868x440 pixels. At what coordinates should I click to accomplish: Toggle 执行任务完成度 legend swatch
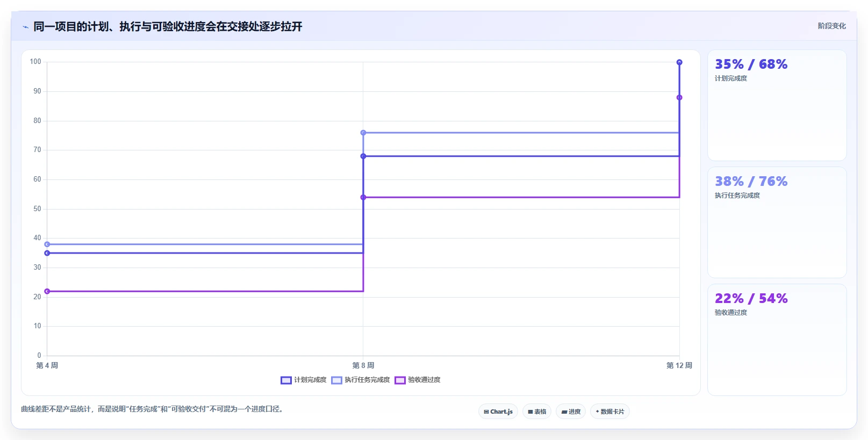[336, 380]
